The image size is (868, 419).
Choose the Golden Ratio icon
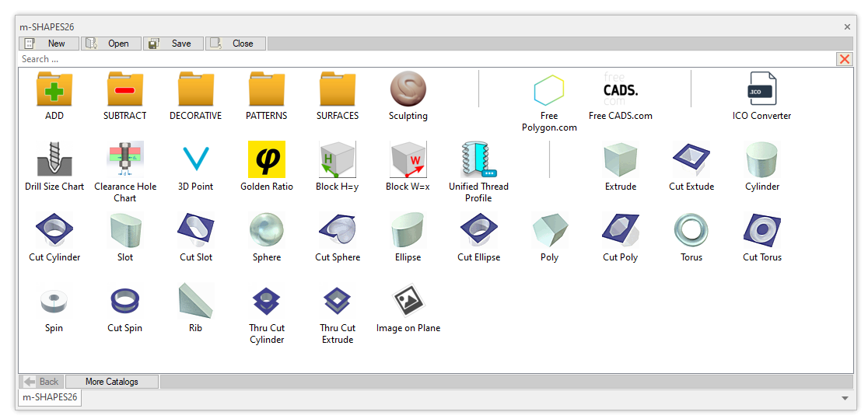coord(267,159)
